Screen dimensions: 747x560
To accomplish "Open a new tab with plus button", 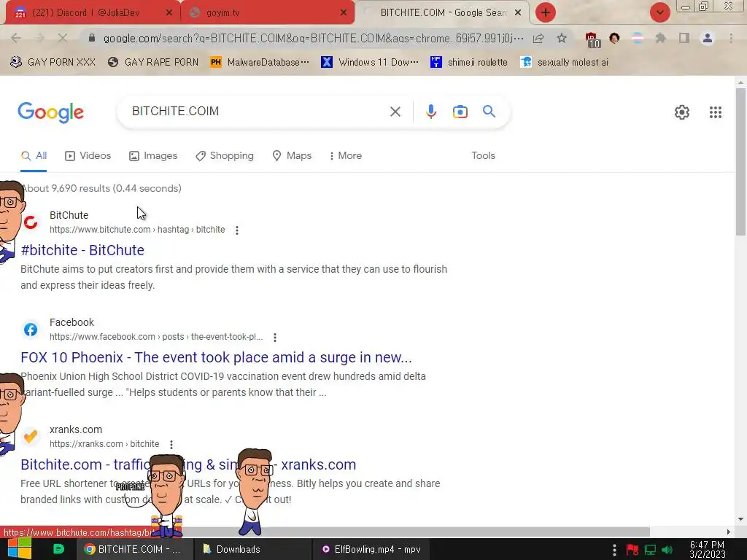I will (x=546, y=12).
